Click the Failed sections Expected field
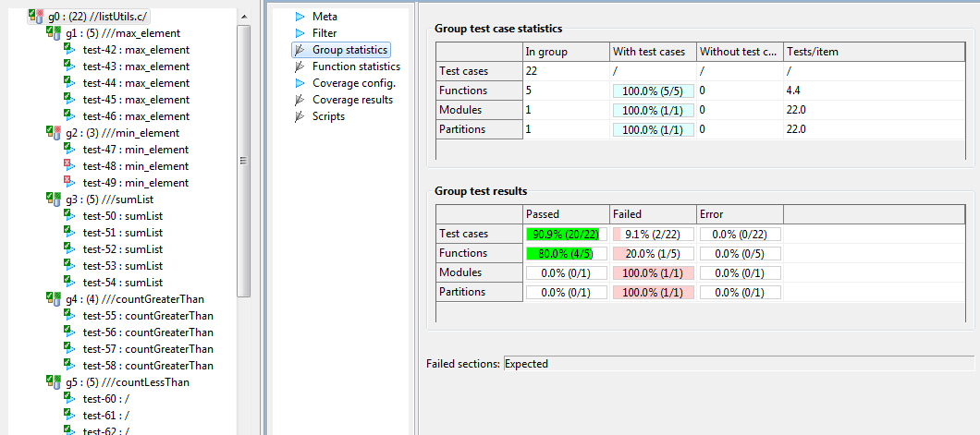The width and height of the screenshot is (980, 435). [738, 364]
